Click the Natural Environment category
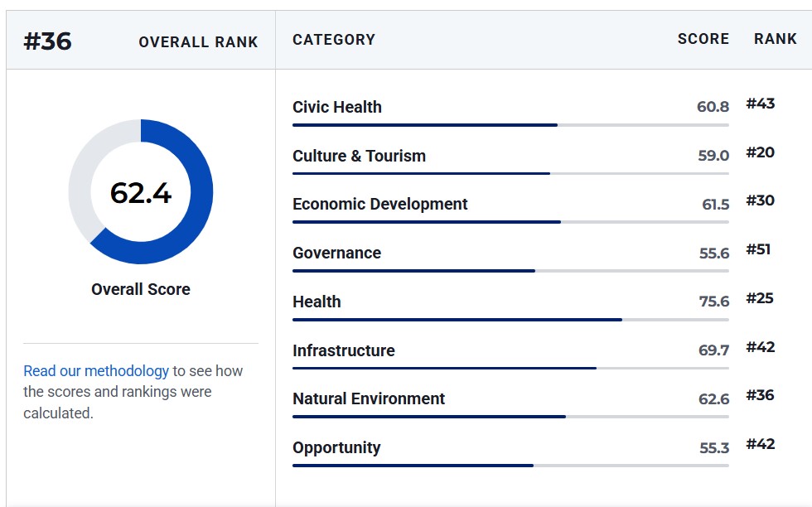The height and width of the screenshot is (507, 812). click(369, 398)
